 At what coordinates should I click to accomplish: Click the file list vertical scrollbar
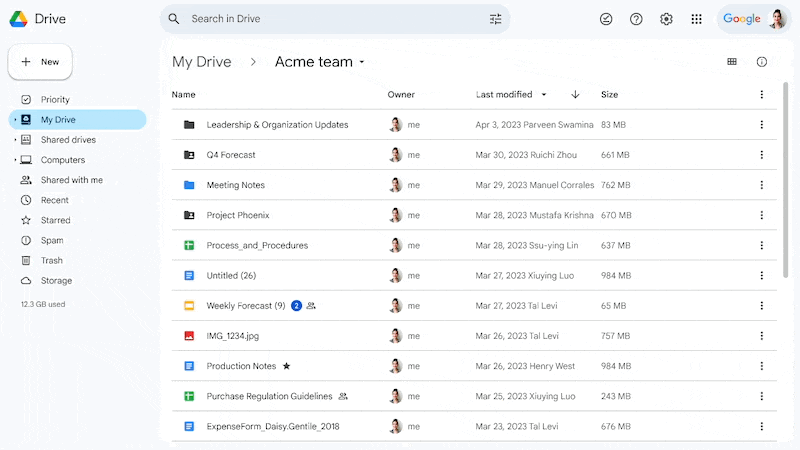pyautogui.click(x=786, y=180)
